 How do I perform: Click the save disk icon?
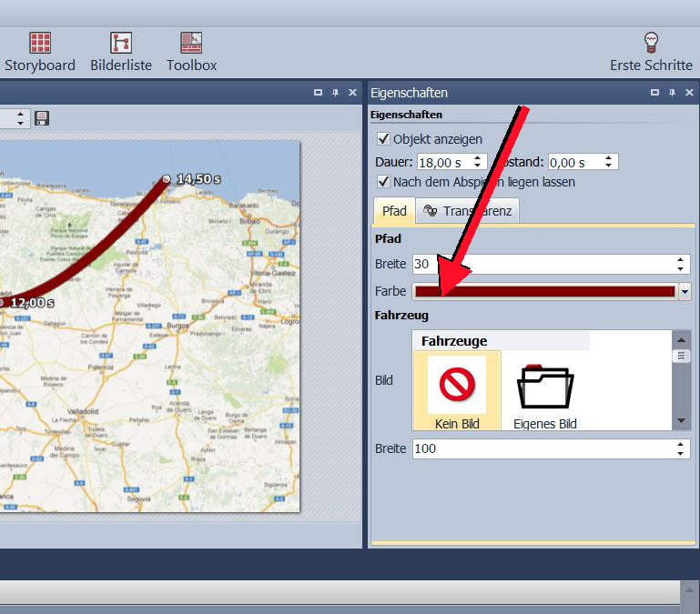(x=42, y=118)
